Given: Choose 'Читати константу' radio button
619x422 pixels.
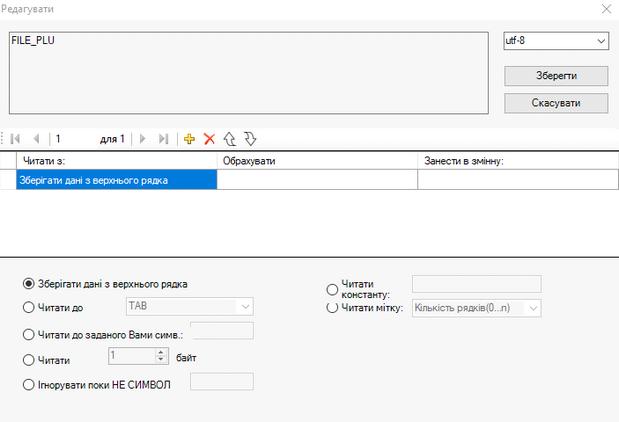Looking at the screenshot, I should pyautogui.click(x=332, y=289).
